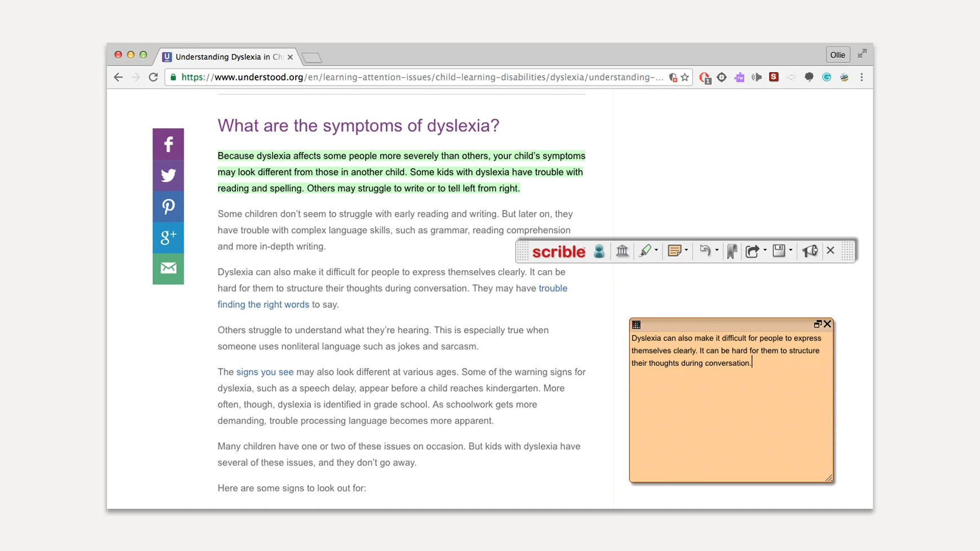Open the Chrome three-dot menu

pyautogui.click(x=862, y=77)
